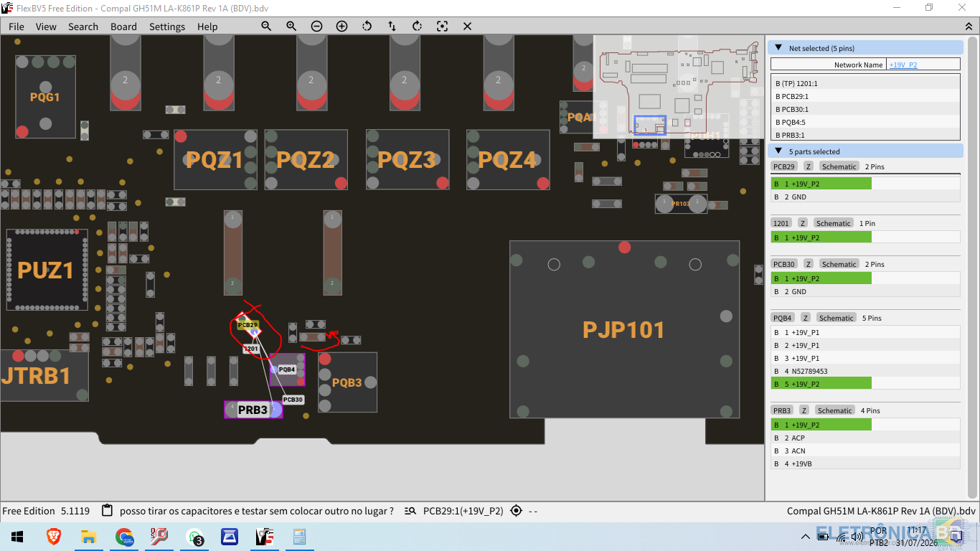
Task: Click the circled plus toolbar icon
Action: [x=341, y=26]
